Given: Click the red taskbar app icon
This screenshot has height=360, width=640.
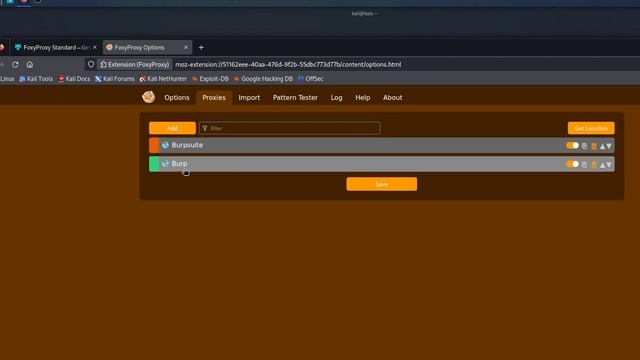Looking at the screenshot, I should click(24, 2).
